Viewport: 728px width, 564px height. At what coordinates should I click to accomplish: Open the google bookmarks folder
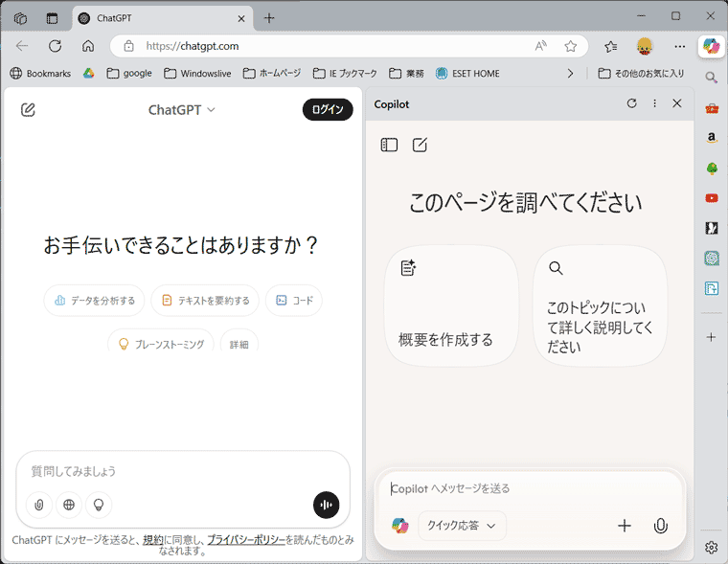[x=129, y=74]
